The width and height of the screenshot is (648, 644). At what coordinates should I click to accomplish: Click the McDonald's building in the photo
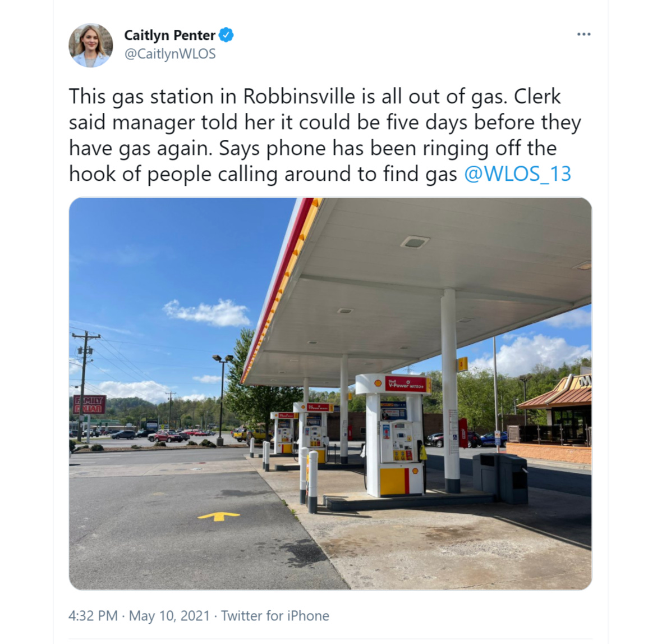(555, 418)
